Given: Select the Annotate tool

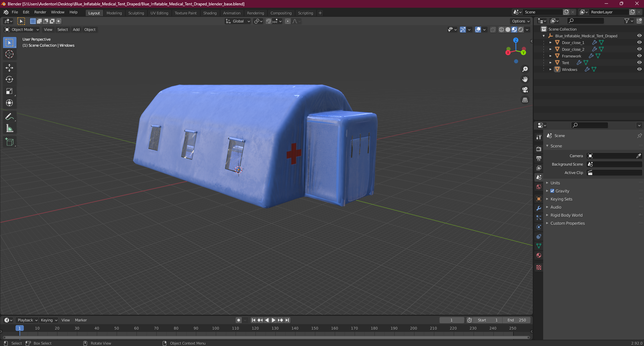Looking at the screenshot, I should click(x=9, y=117).
